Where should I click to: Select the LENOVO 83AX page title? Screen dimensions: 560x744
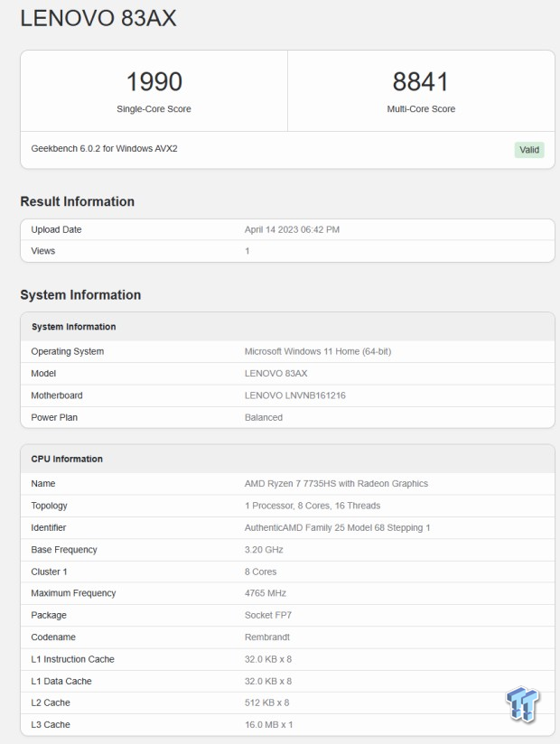98,19
